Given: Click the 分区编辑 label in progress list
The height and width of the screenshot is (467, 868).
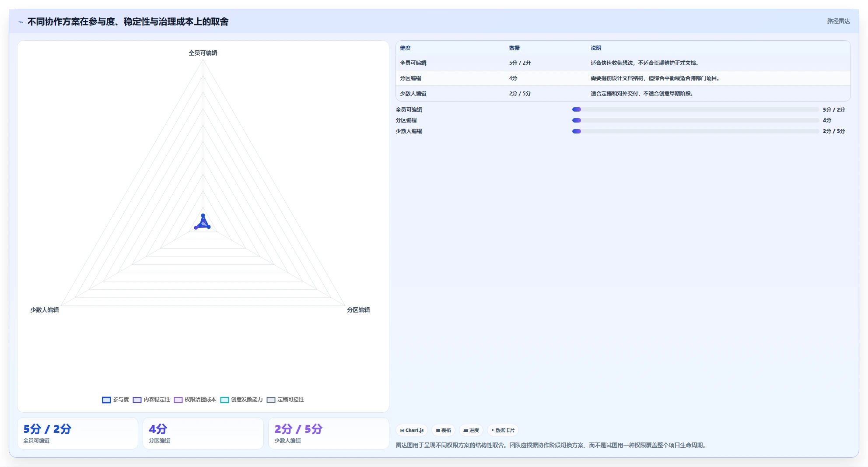Looking at the screenshot, I should coord(406,120).
